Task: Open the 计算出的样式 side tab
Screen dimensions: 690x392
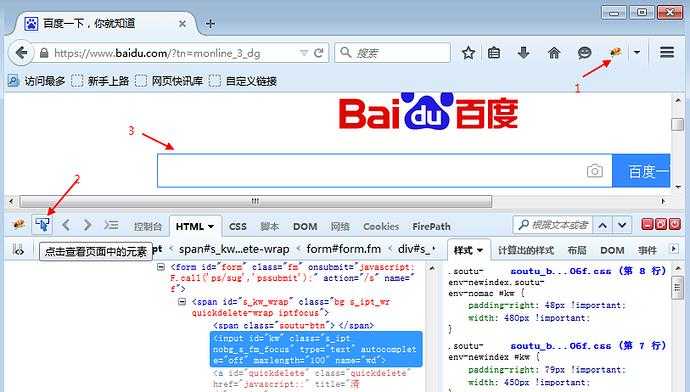Action: [525, 250]
